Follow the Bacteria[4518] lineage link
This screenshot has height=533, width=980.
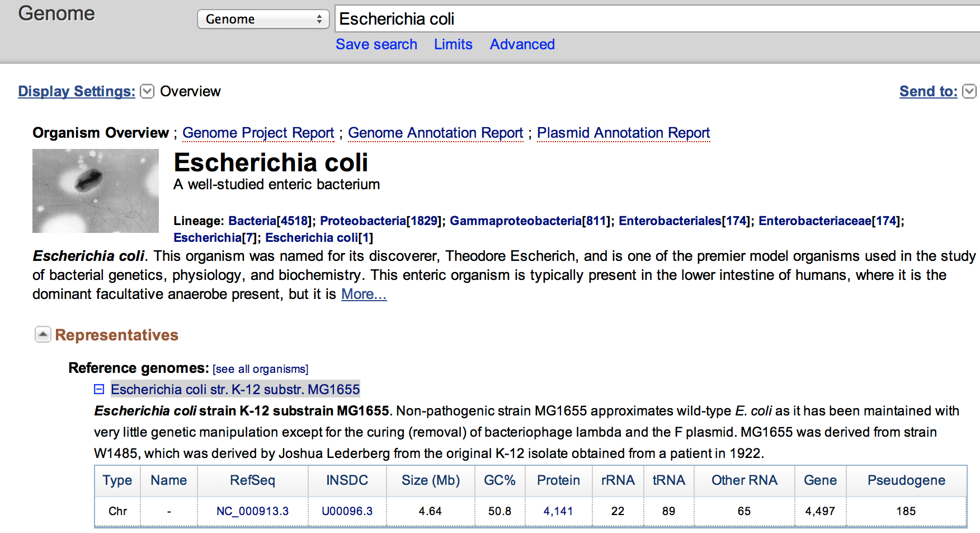271,221
